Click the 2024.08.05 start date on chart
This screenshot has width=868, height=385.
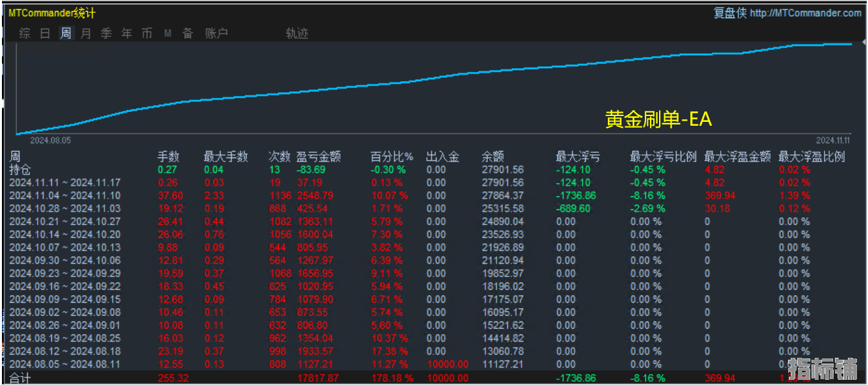[x=51, y=139]
